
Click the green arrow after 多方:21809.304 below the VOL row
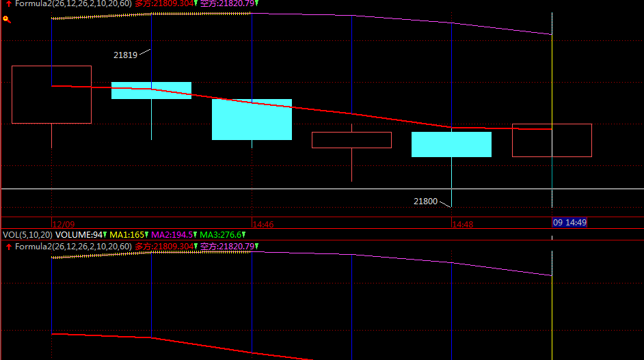(196, 247)
